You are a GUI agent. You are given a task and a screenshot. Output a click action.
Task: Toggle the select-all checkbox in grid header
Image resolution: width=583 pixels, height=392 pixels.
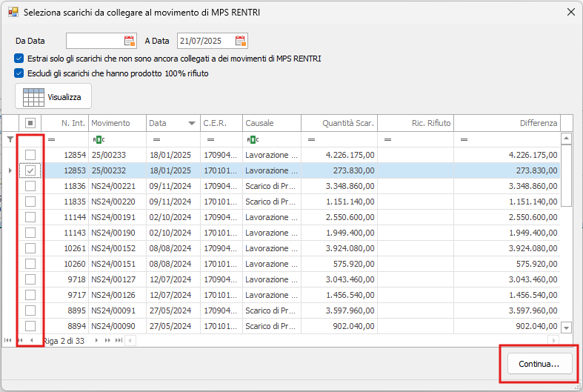pyautogui.click(x=30, y=123)
